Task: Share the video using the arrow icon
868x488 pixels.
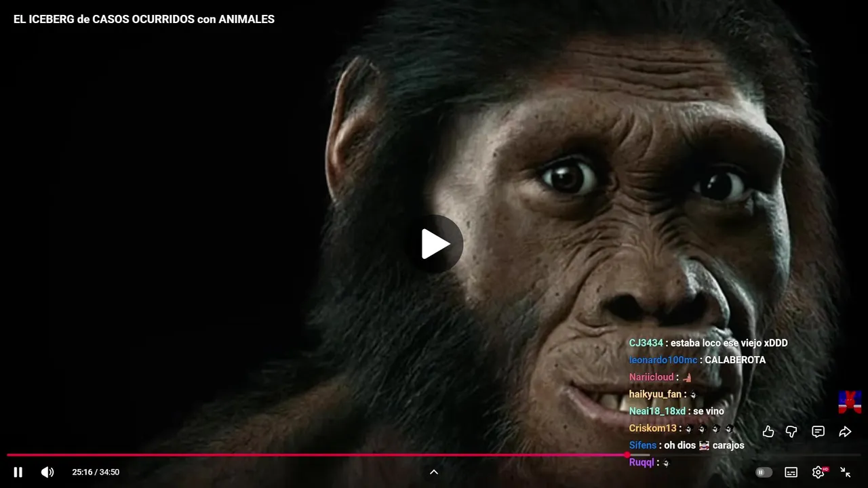Action: pos(845,432)
